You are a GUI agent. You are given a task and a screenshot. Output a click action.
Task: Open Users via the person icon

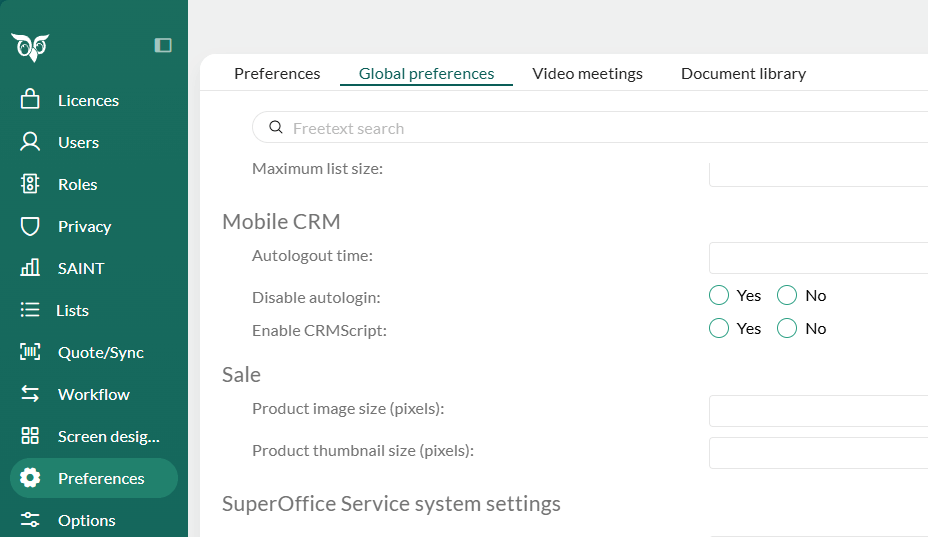click(30, 142)
